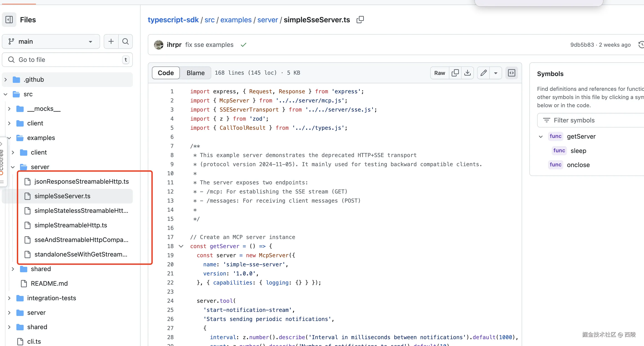The image size is (644, 346).
Task: Open the examples breadcrumb link
Action: (236, 20)
